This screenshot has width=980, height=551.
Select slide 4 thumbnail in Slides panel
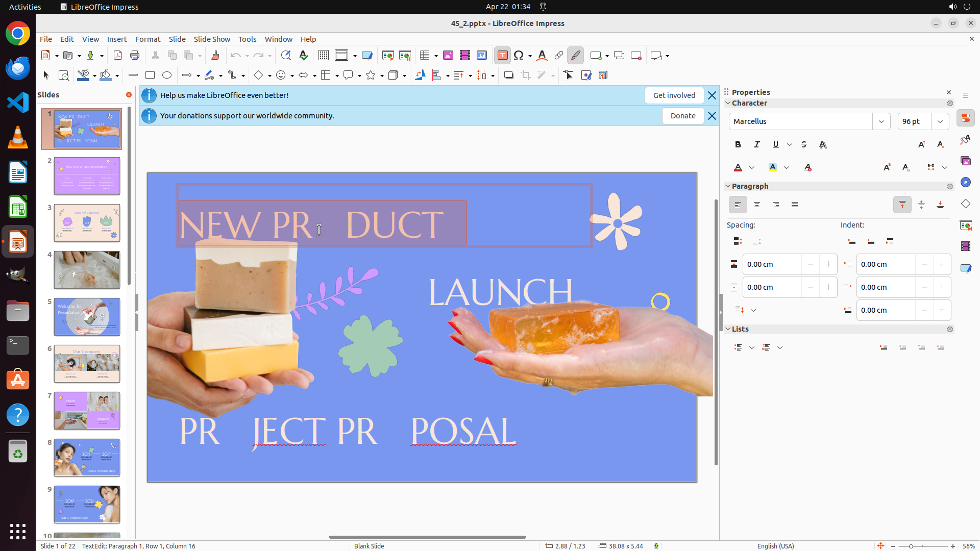[87, 270]
